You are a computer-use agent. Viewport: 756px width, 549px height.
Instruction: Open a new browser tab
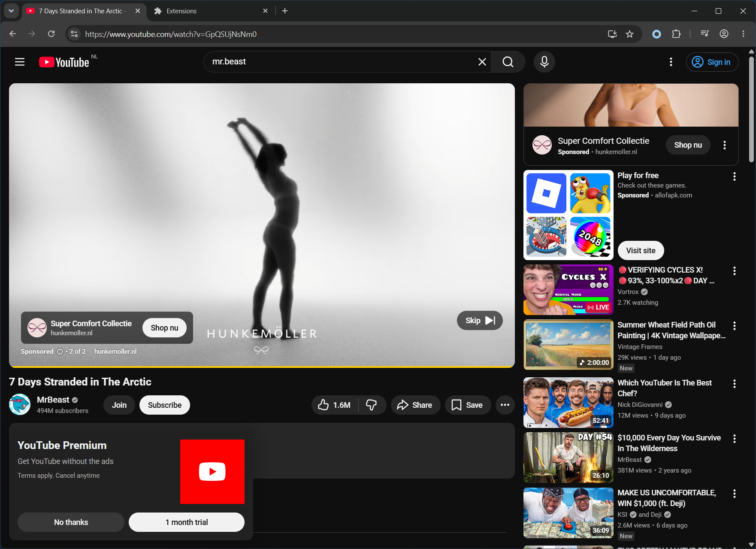pyautogui.click(x=285, y=11)
